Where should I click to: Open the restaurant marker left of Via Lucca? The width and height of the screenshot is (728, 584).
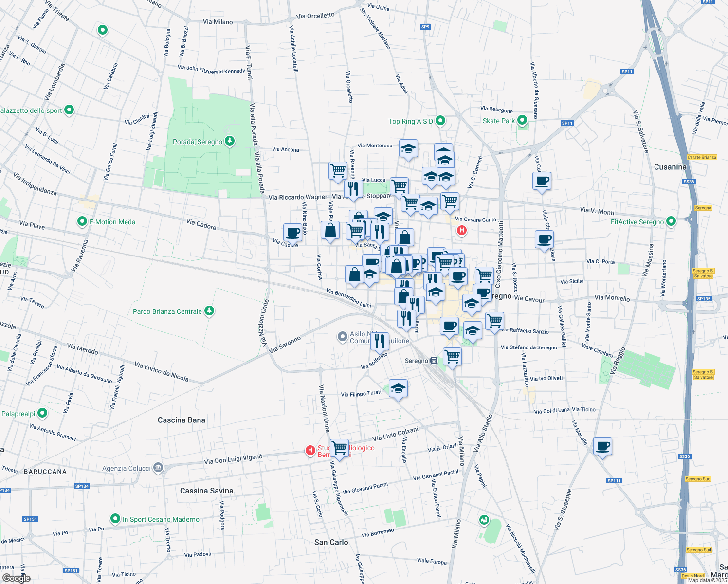353,189
